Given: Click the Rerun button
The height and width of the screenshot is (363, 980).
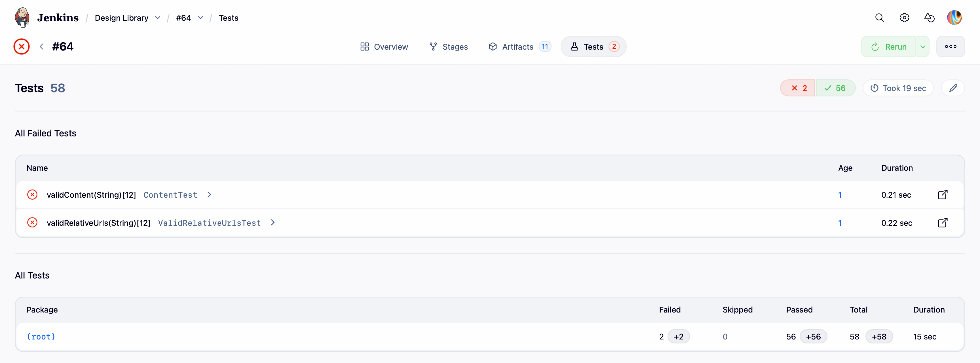Looking at the screenshot, I should [x=888, y=47].
